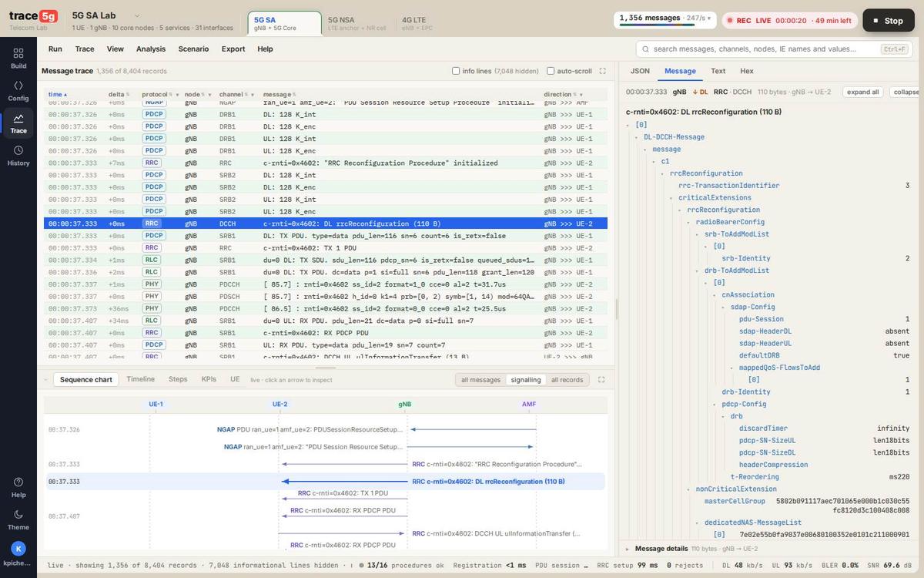The height and width of the screenshot is (578, 924).
Task: Open the 5G SA Lab dropdown chevron
Action: (x=137, y=15)
